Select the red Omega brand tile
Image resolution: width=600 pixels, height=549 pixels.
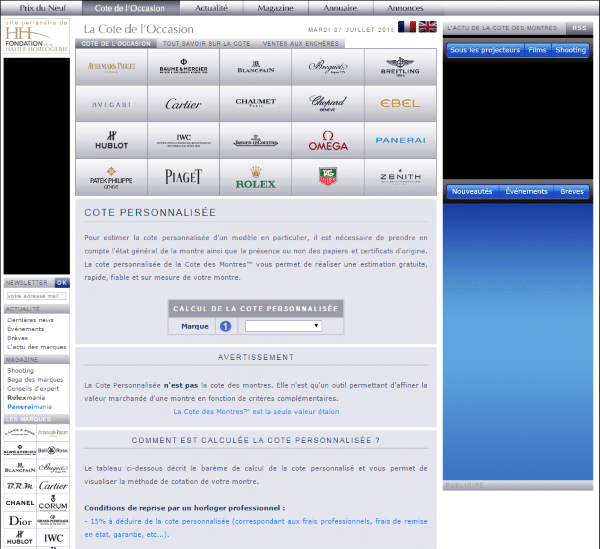point(328,140)
